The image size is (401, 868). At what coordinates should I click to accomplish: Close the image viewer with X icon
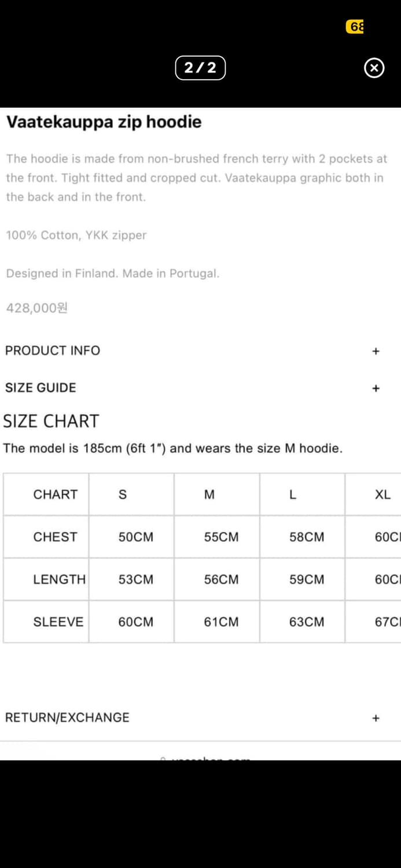click(374, 68)
